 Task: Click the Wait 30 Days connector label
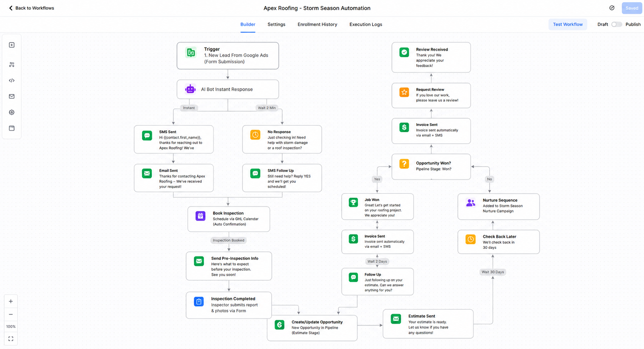tap(493, 272)
